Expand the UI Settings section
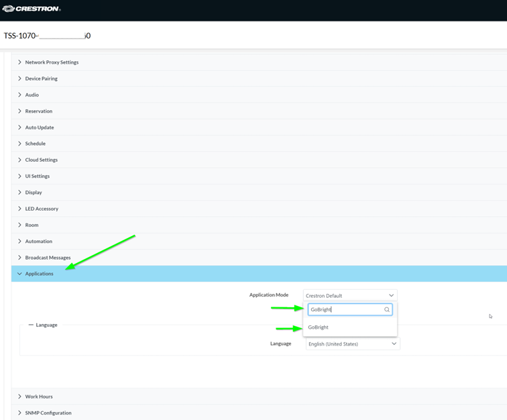The height and width of the screenshot is (420, 507). point(37,176)
